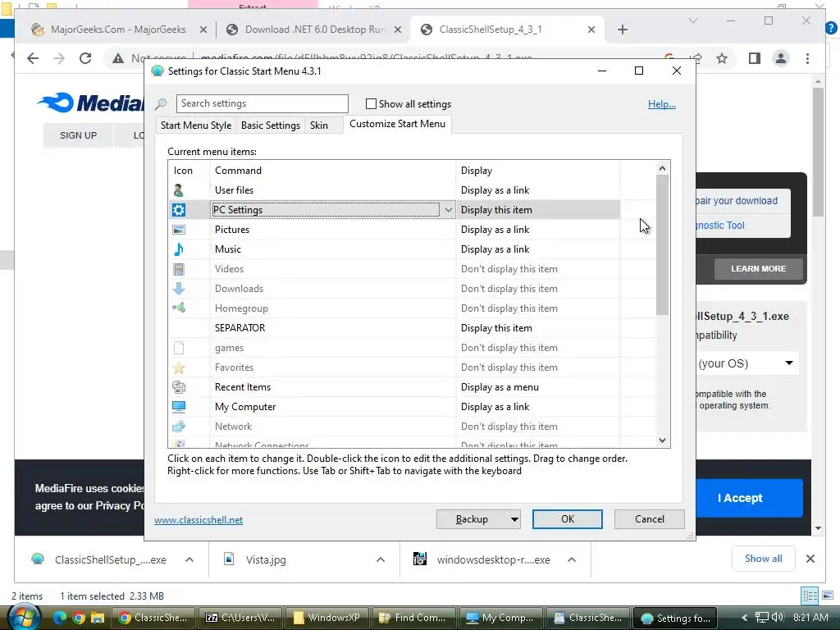
Task: Click the LEARN MORE button on MediaFire
Action: pyautogui.click(x=758, y=269)
